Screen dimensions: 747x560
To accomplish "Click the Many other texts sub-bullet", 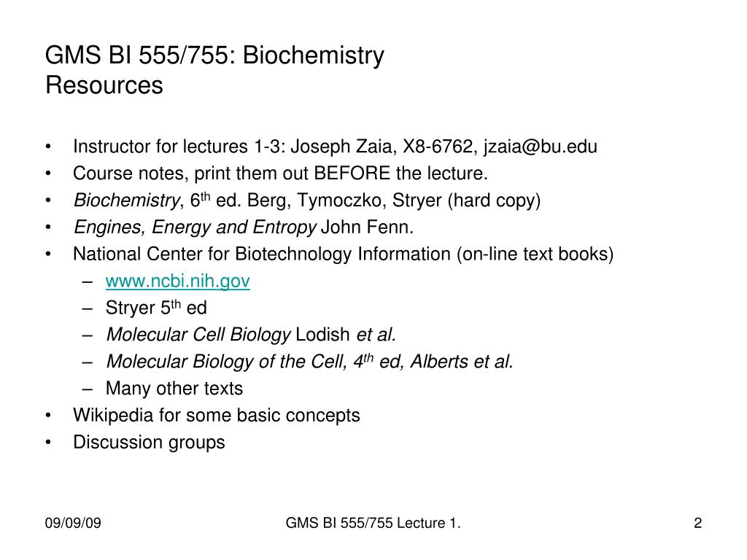I will [x=174, y=389].
